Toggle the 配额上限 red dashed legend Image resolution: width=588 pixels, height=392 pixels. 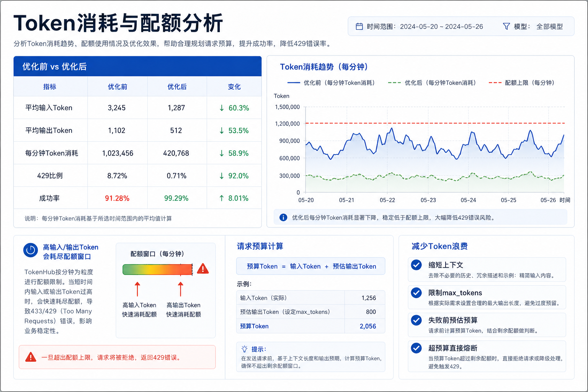(521, 83)
